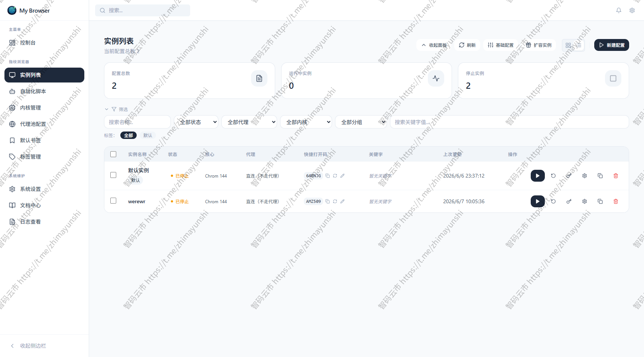Image resolution: width=644 pixels, height=357 pixels.
Task: Check the werewr row checkbox
Action: 113,201
